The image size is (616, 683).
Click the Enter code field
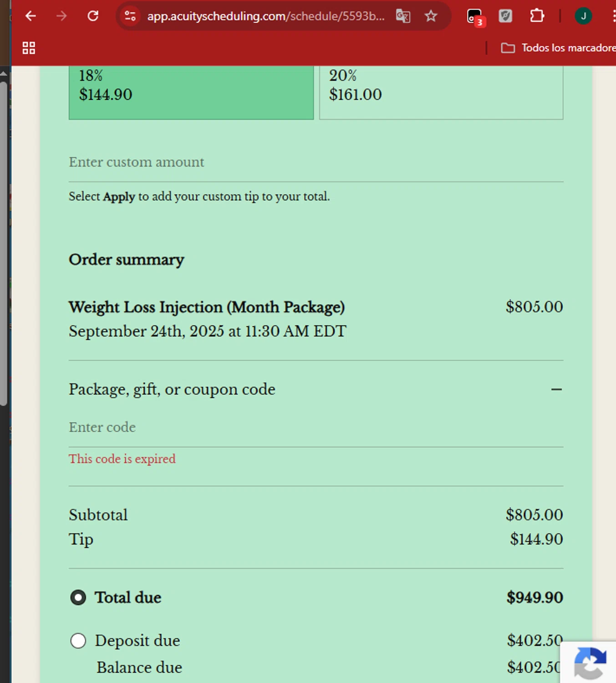pos(316,428)
